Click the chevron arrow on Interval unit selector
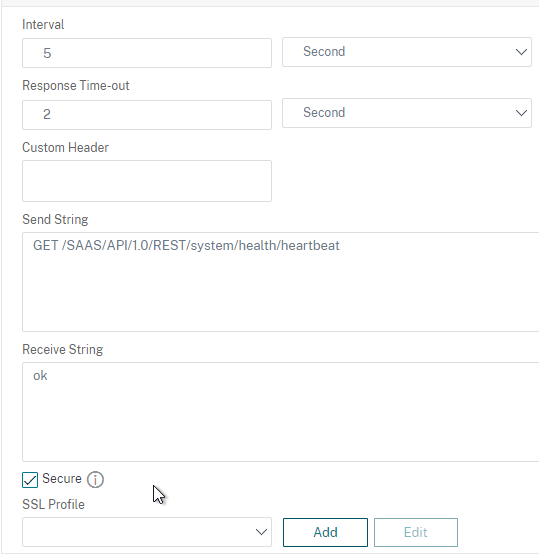This screenshot has width=539, height=554. (x=521, y=52)
